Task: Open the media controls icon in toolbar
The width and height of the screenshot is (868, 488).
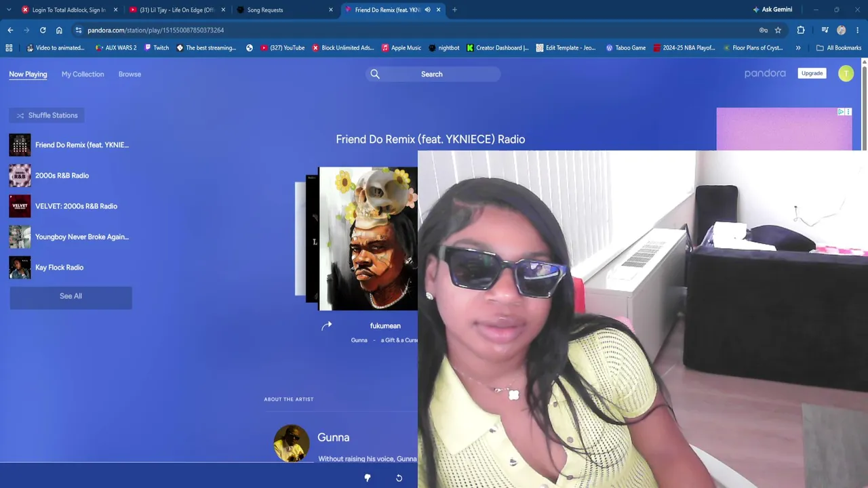Action: pyautogui.click(x=825, y=30)
